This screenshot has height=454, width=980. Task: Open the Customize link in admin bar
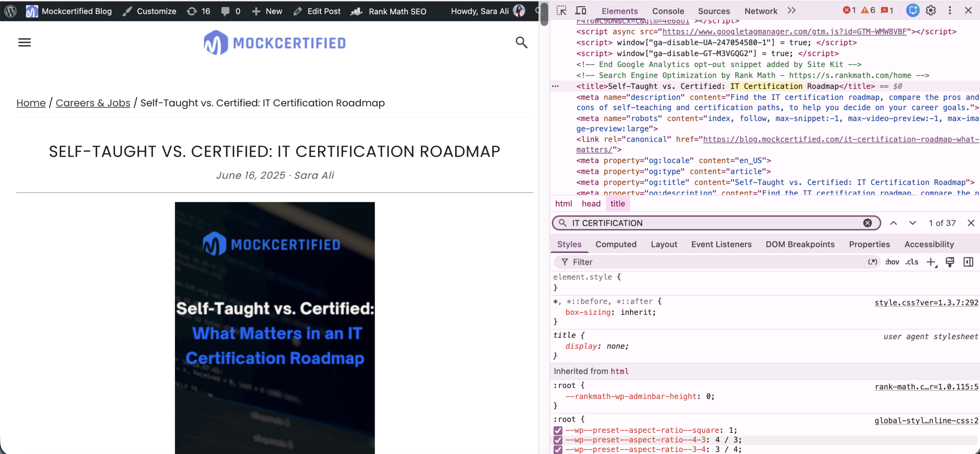tap(149, 11)
